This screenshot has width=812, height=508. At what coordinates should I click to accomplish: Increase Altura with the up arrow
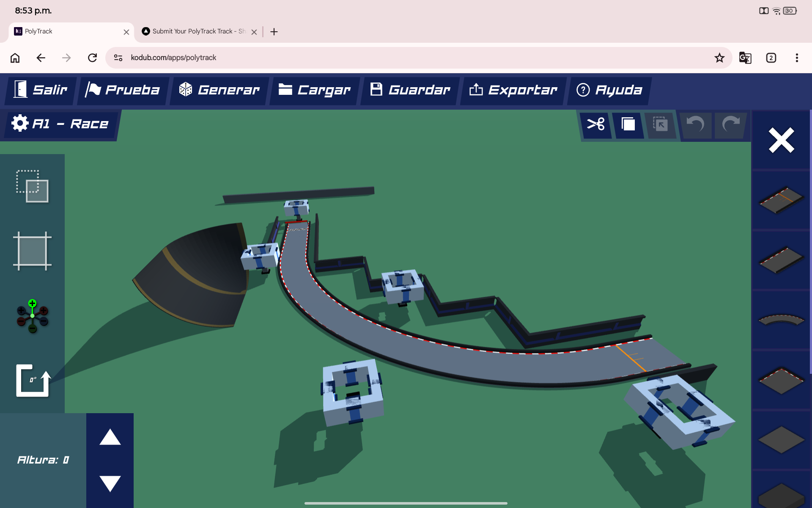coord(110,437)
